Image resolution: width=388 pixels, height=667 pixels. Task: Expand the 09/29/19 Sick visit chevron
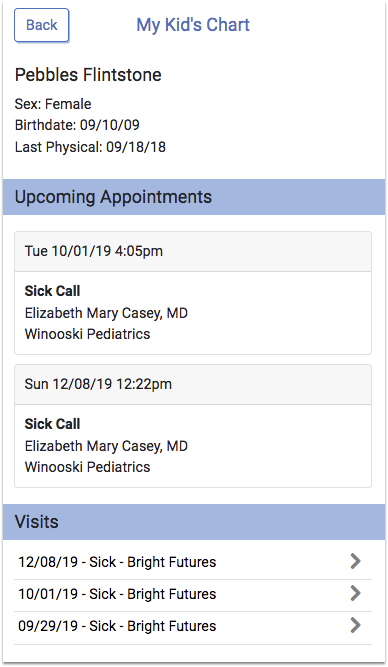(x=355, y=625)
